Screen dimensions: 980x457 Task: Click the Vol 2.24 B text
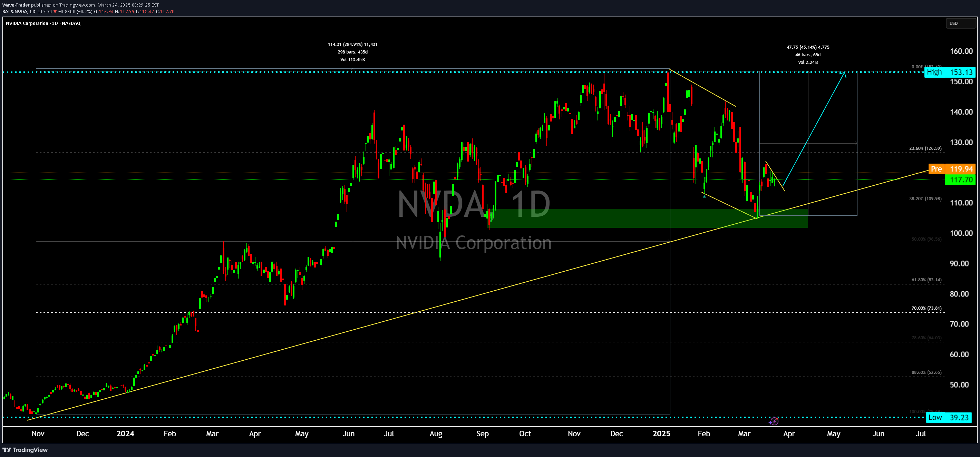(808, 62)
